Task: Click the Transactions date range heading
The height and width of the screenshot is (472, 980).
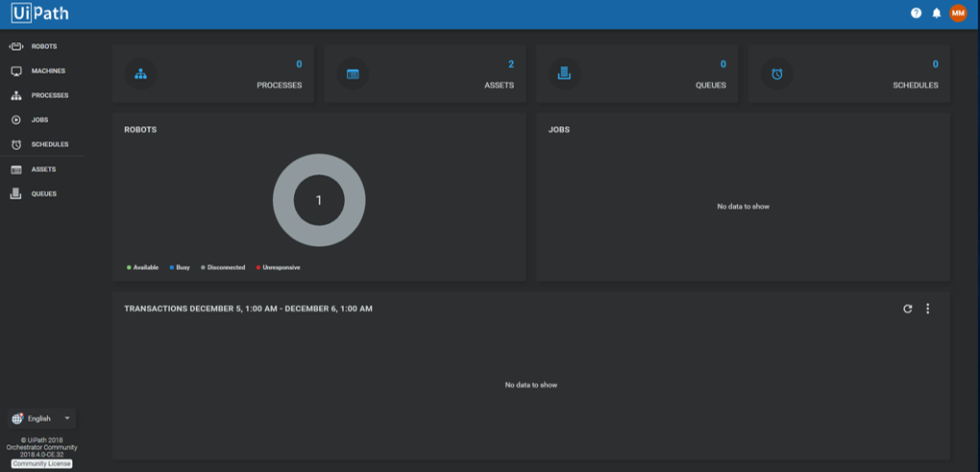Action: click(248, 309)
